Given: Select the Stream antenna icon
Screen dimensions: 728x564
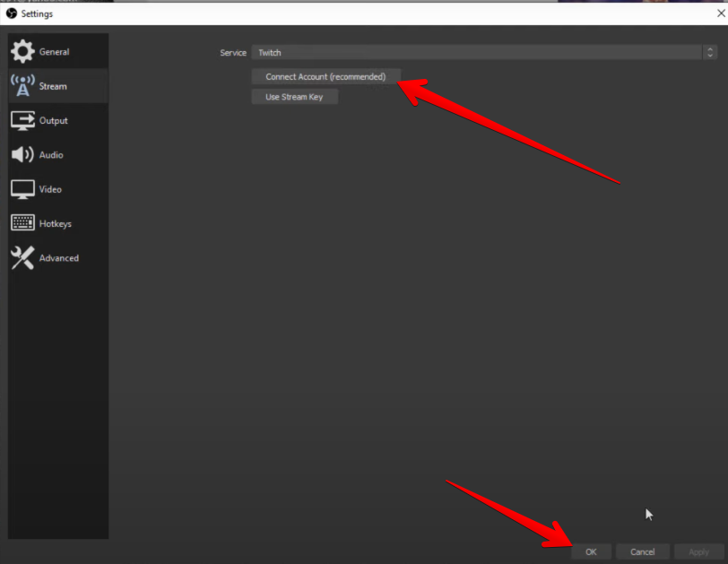Looking at the screenshot, I should (22, 86).
